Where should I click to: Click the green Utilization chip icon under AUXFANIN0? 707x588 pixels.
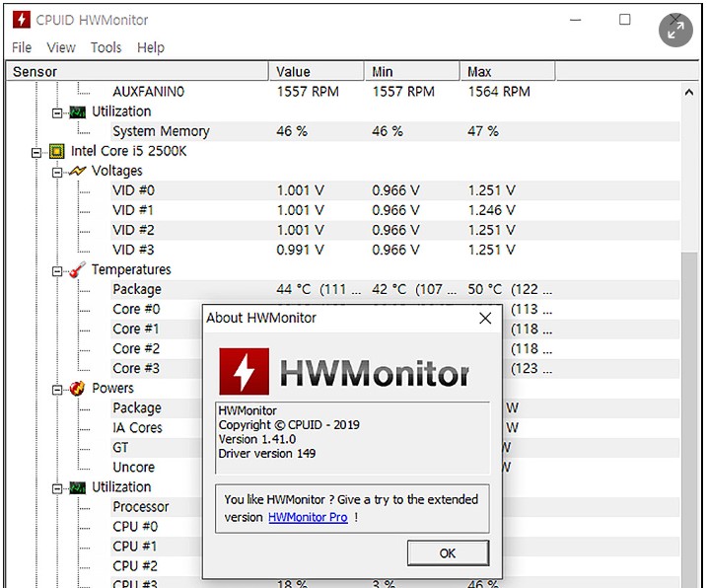tap(77, 111)
